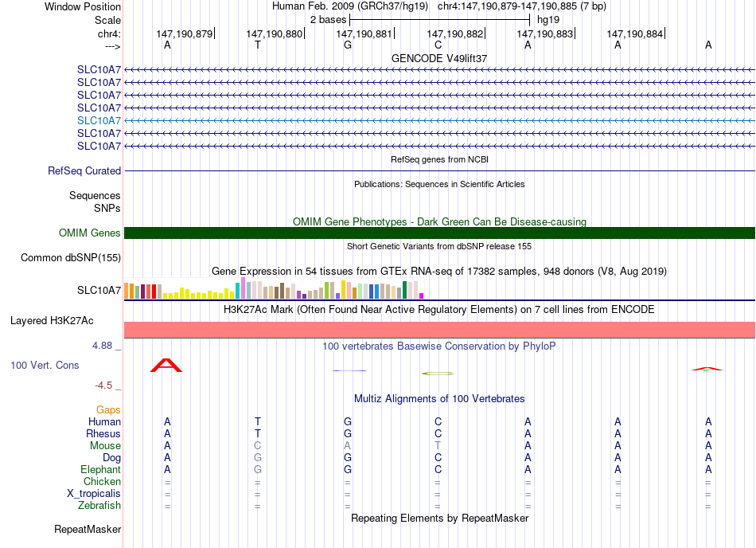Click the orange Gaps label
The image size is (756, 548).
108,409
